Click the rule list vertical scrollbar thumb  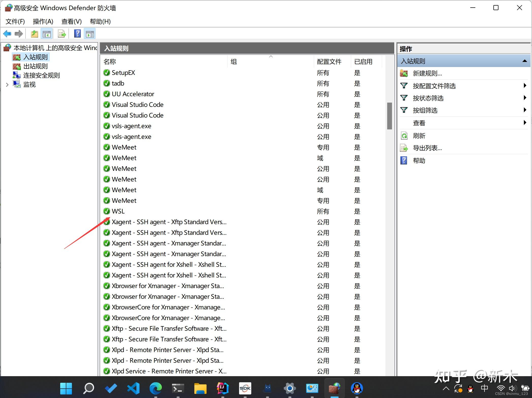[x=389, y=116]
